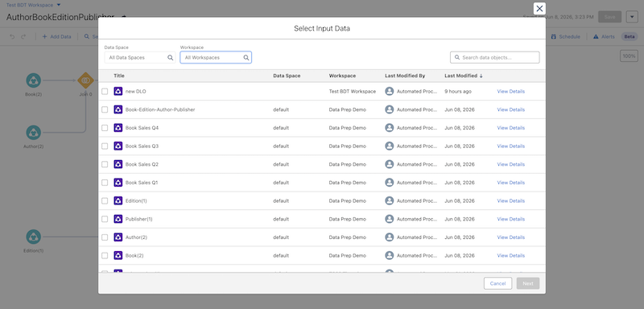Image resolution: width=644 pixels, height=309 pixels.
Task: Click the Cancel button
Action: pos(497,283)
